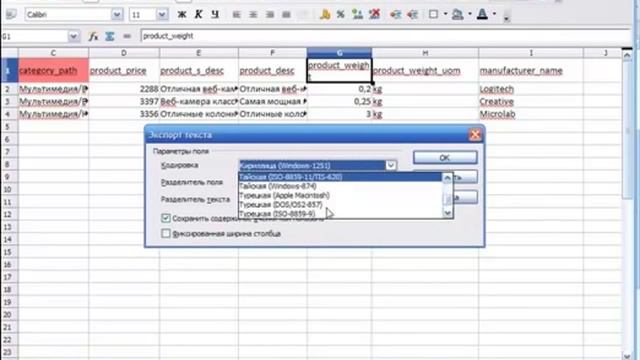Apply currency number format
The width and height of the screenshot is (640, 360).
coord(325,15)
